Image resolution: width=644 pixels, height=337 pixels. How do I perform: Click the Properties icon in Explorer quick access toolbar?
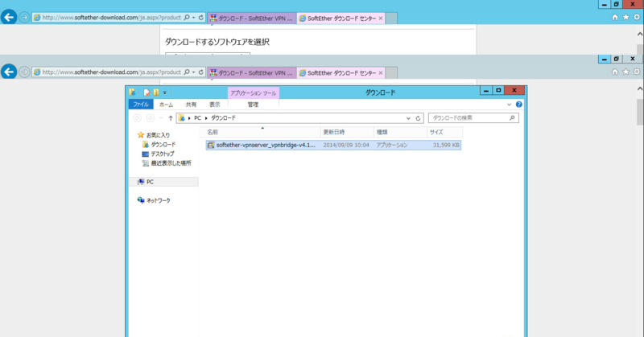tap(147, 92)
